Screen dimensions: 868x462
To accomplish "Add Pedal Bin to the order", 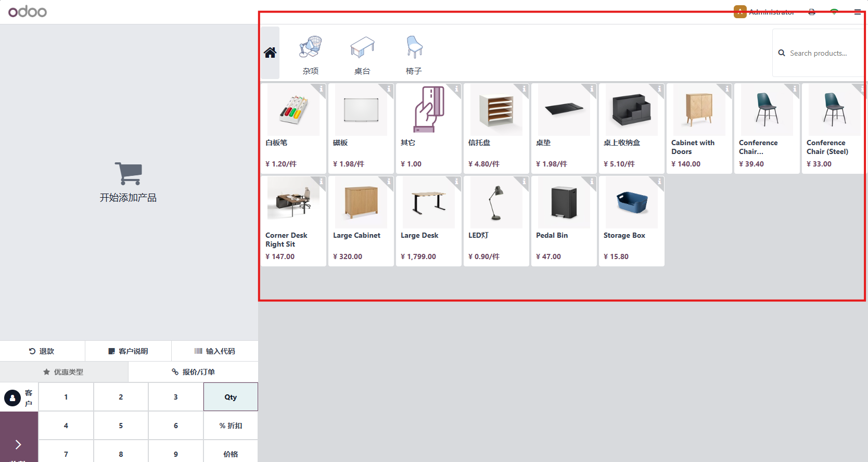I will tap(564, 221).
